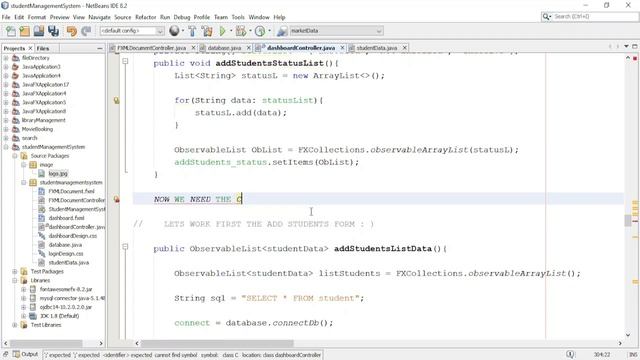Click the Open Project toolbar icon
Viewport: 640px width, 360px height.
39,31
